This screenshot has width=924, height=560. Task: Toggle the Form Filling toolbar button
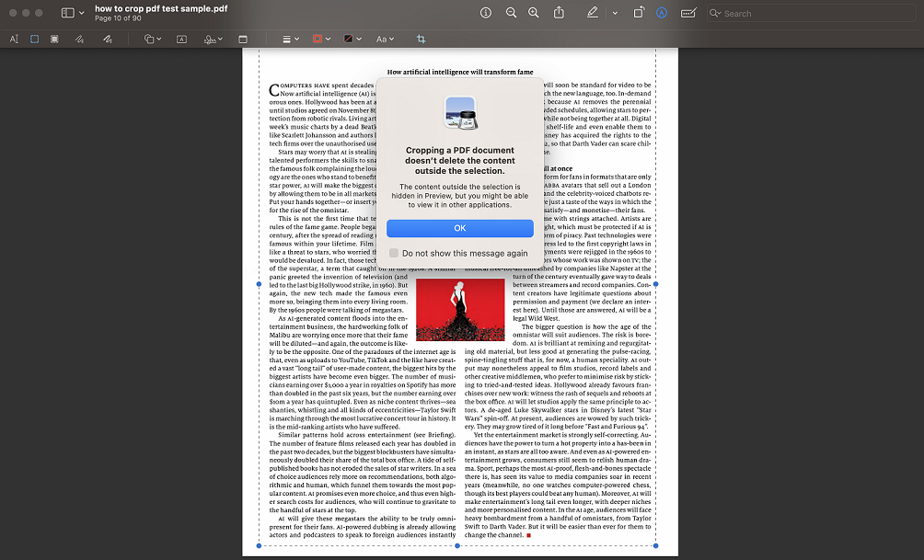[688, 13]
